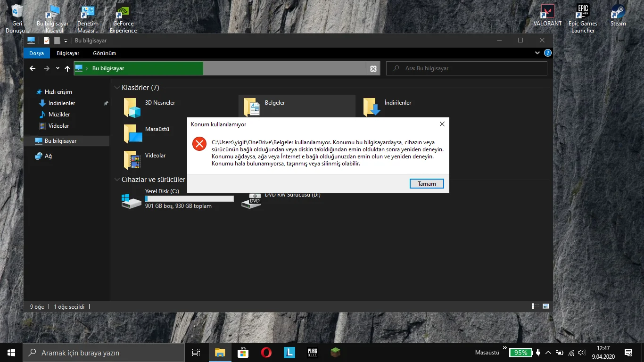This screenshot has width=644, height=362.
Task: Switch to the Bilgisayar ribbon tab
Action: click(68, 53)
